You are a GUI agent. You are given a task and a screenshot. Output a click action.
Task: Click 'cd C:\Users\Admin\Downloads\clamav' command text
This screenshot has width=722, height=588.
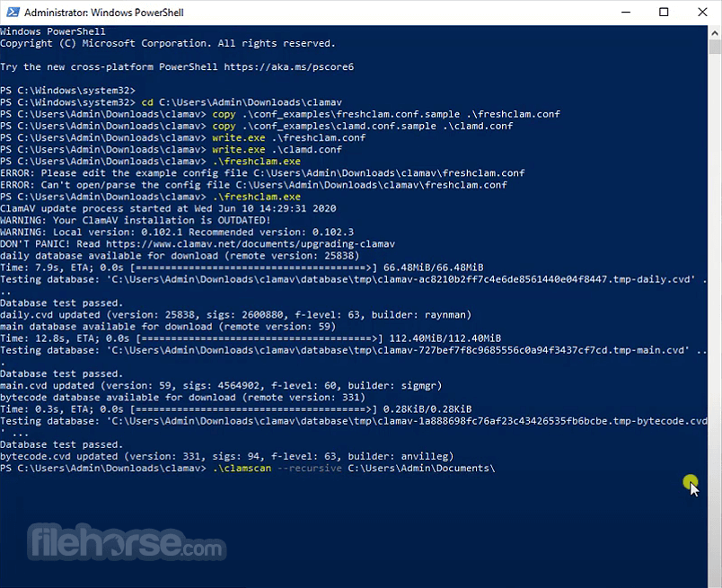click(242, 102)
